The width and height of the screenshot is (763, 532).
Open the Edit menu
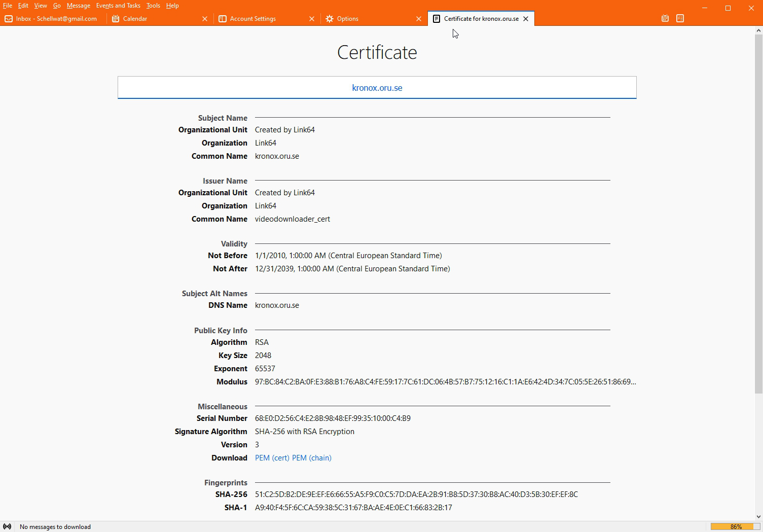[23, 6]
